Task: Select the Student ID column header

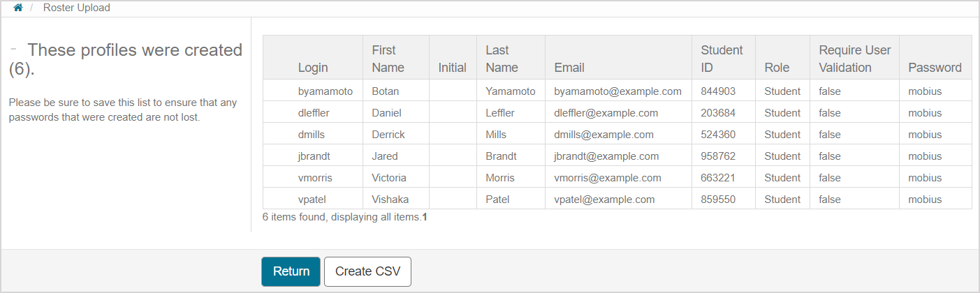Action: click(722, 59)
